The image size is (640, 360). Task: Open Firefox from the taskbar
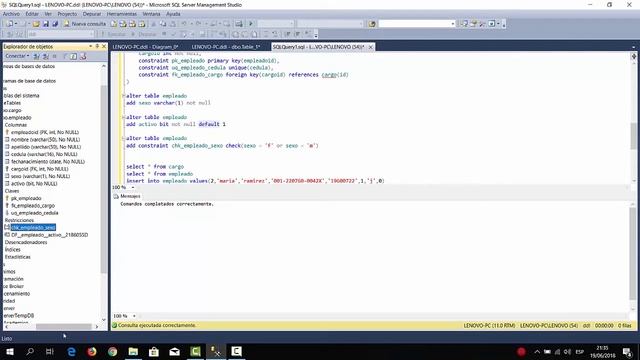92,351
